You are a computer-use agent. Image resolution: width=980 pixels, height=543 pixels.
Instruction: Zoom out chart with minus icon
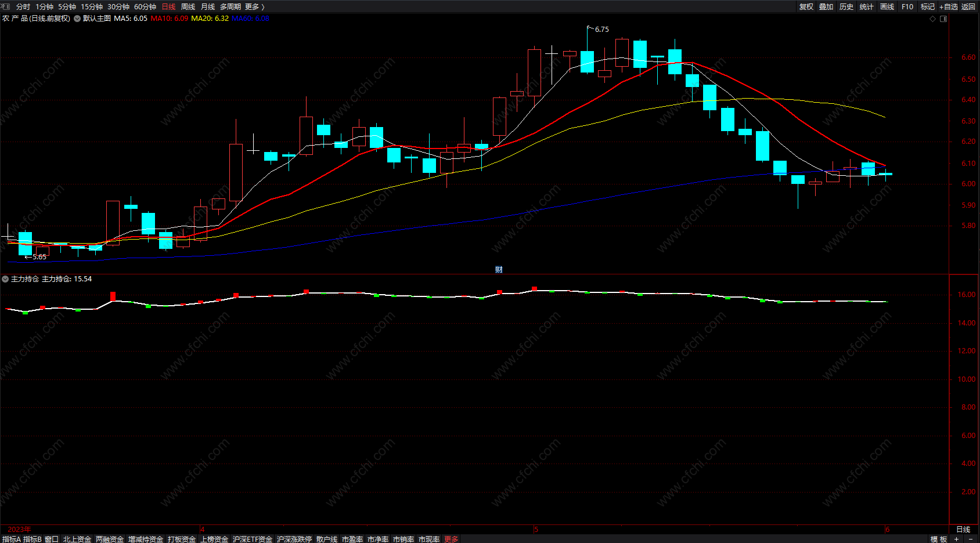971,539
